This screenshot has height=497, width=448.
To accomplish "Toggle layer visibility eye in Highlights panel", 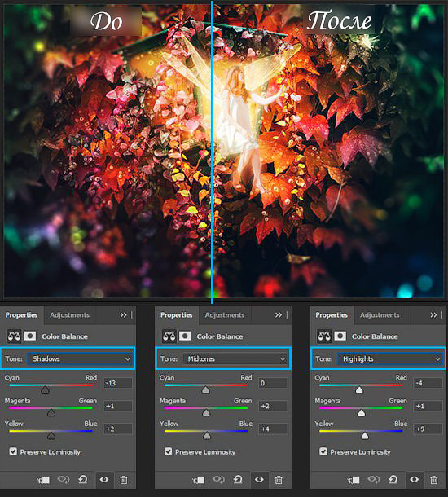I will point(414,480).
